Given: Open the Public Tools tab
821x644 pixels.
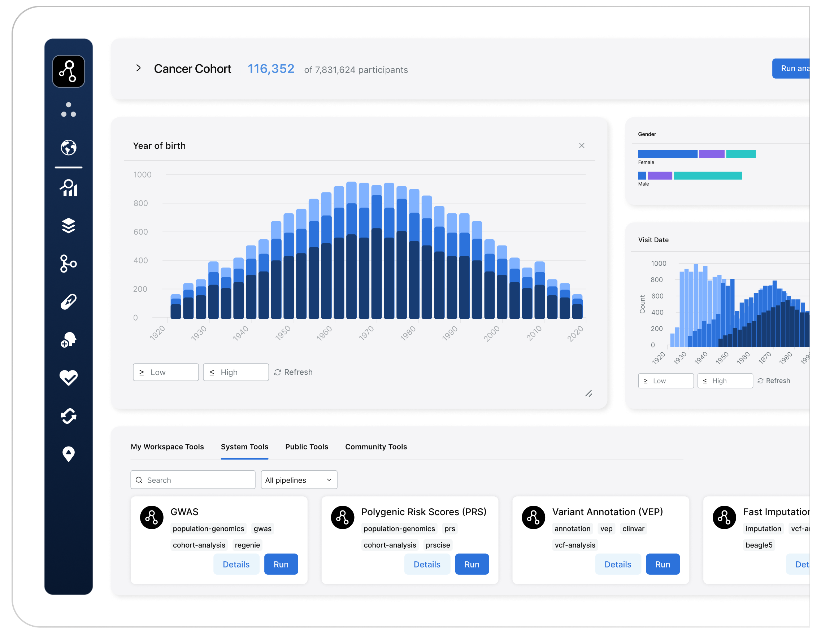Looking at the screenshot, I should 307,447.
